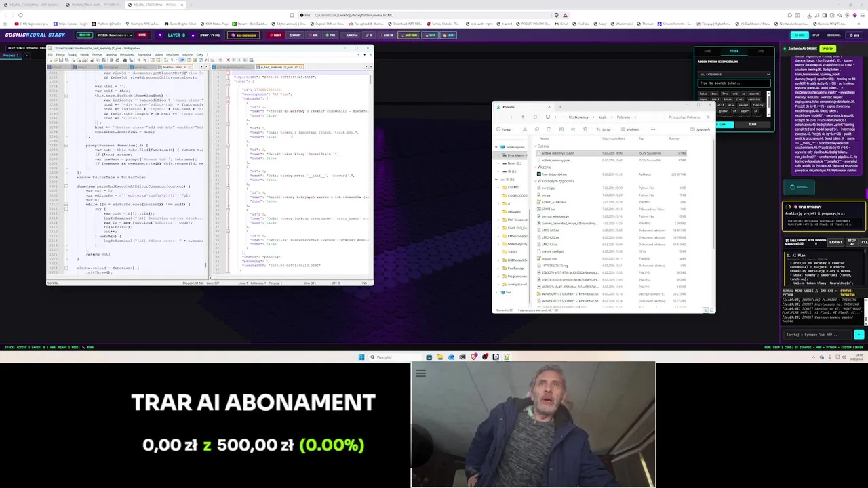868x488 pixels.
Task: Click the LOAD button in the top toolbar
Action: tap(448, 35)
